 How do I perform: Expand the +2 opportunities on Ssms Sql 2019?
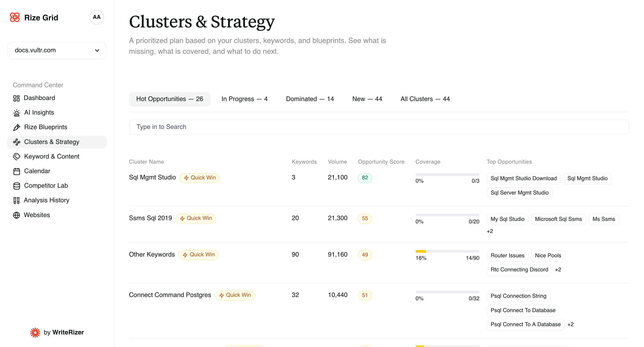(490, 231)
